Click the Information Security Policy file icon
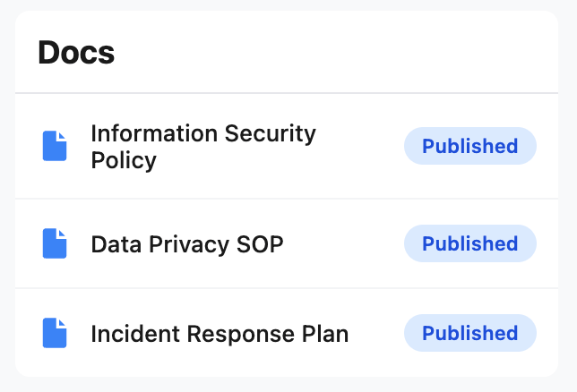The image size is (577, 392). pyautogui.click(x=55, y=146)
